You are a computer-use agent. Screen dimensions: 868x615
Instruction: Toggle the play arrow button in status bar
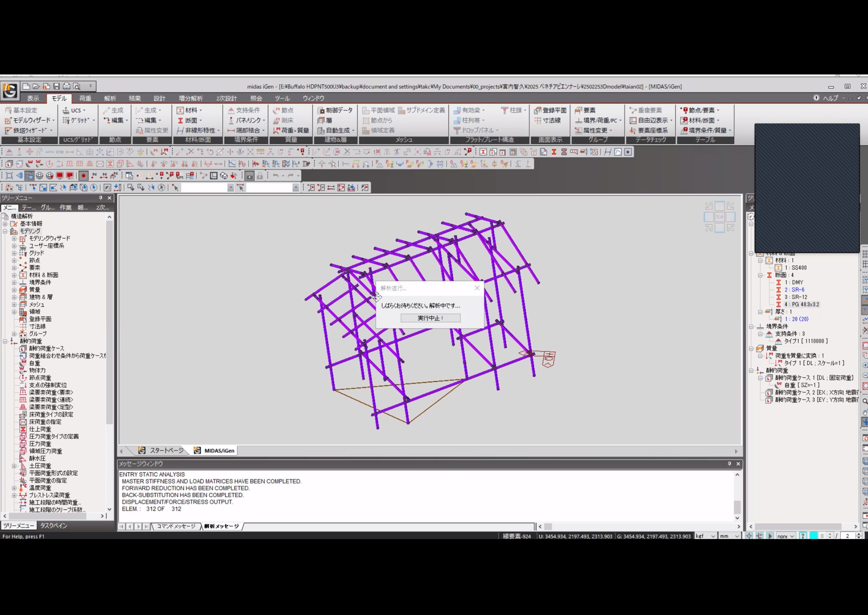coord(770,536)
